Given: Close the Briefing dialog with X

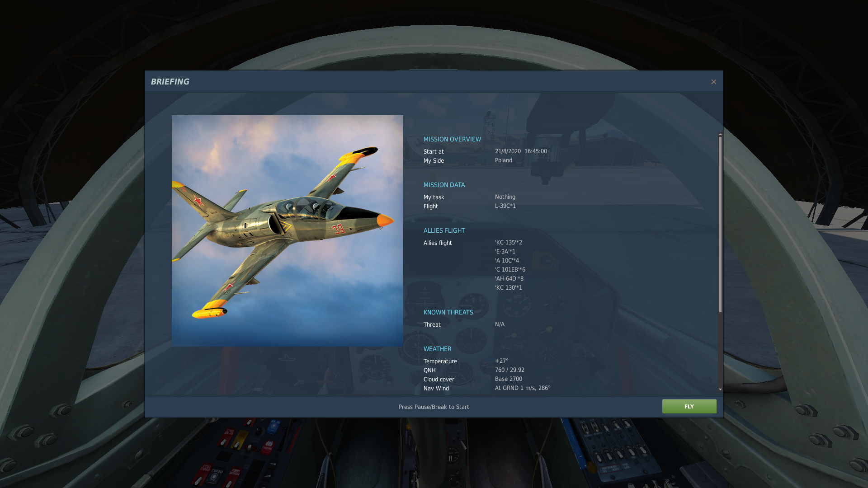Looking at the screenshot, I should coord(713,82).
